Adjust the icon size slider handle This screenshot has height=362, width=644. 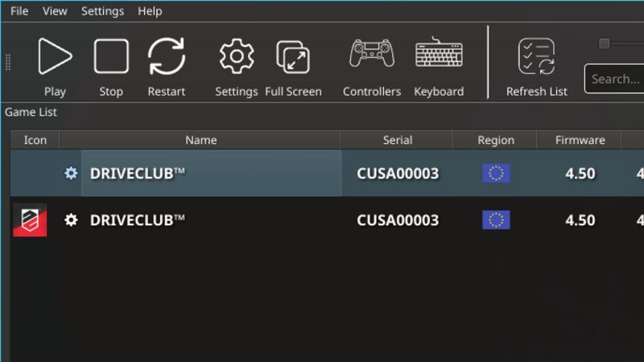point(605,43)
